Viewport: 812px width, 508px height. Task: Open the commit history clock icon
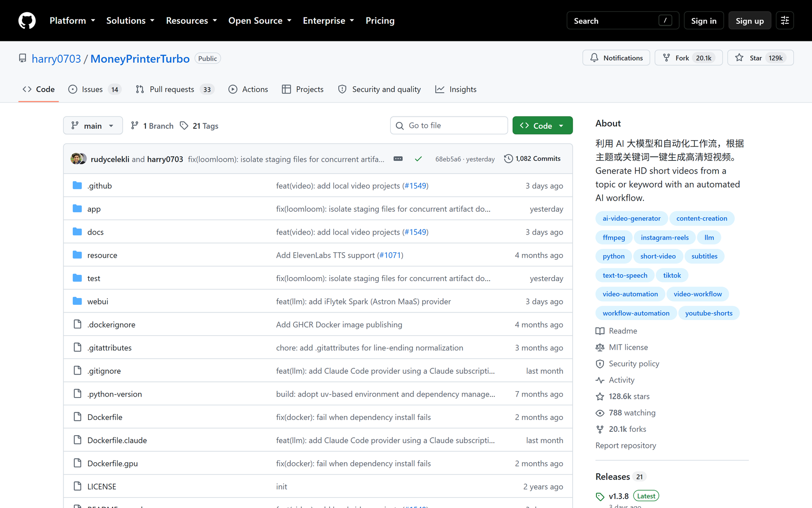click(508, 159)
